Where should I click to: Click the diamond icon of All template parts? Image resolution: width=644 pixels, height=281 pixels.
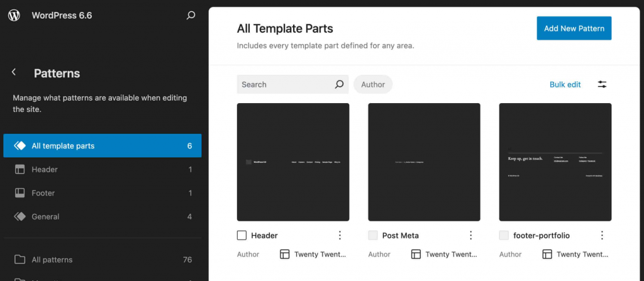click(19, 146)
